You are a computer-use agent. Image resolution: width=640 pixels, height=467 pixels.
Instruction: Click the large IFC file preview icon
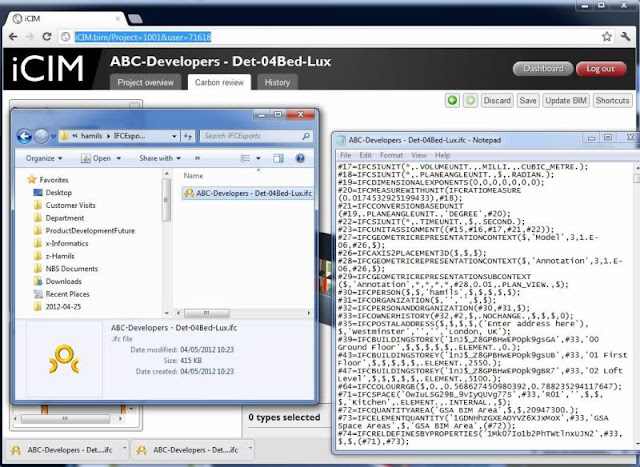click(64, 359)
